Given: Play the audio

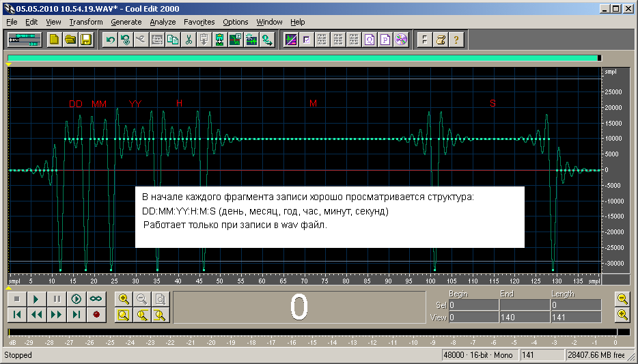Looking at the screenshot, I should pyautogui.click(x=36, y=299).
